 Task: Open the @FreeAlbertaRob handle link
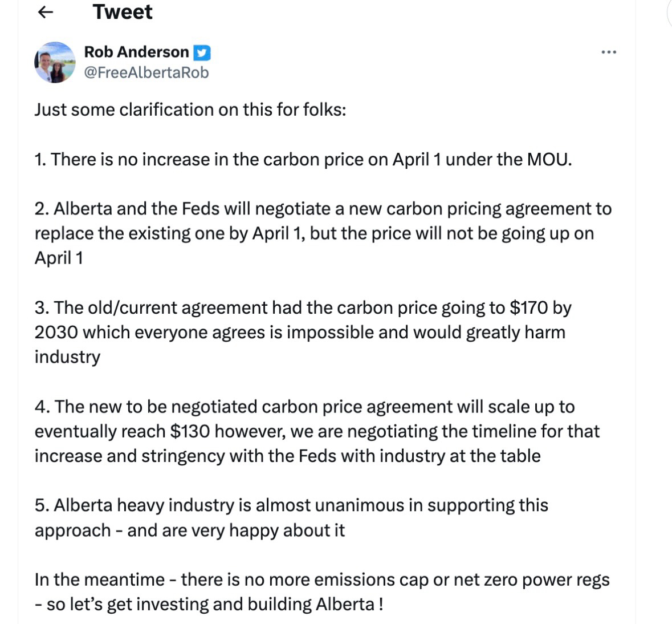(x=146, y=72)
